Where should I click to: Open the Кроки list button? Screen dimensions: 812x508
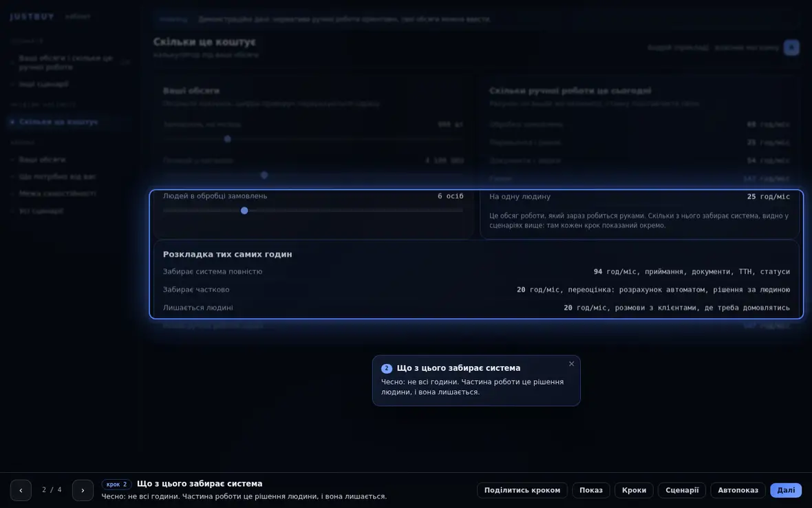click(634, 490)
